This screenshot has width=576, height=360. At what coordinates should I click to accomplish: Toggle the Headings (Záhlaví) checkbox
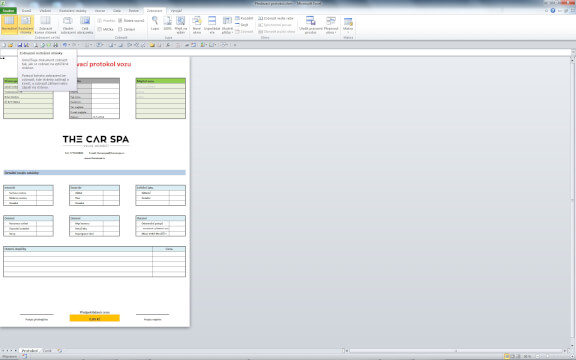[x=126, y=29]
